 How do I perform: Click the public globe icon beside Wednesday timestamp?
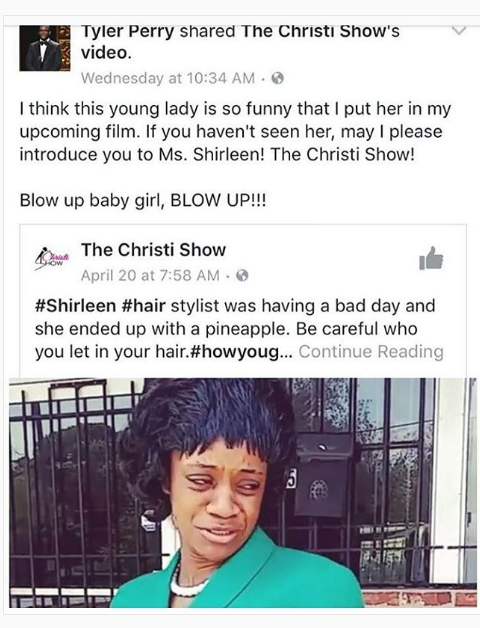[278, 78]
